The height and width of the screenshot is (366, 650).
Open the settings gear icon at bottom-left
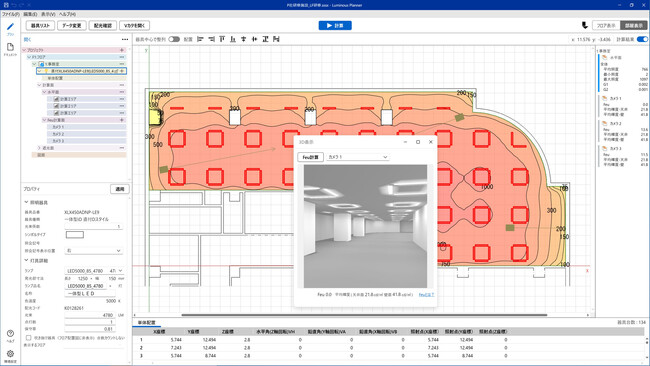pyautogui.click(x=10, y=354)
